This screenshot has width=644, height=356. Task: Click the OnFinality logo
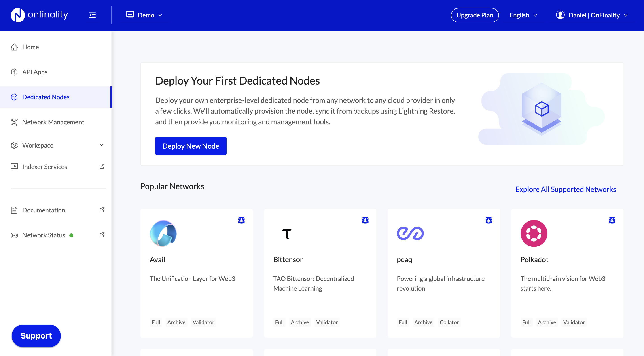[39, 15]
